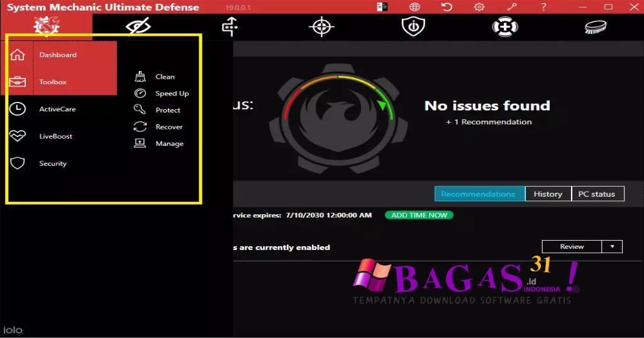Maximize the System Mechanic window
This screenshot has height=338, width=644.
point(608,7)
